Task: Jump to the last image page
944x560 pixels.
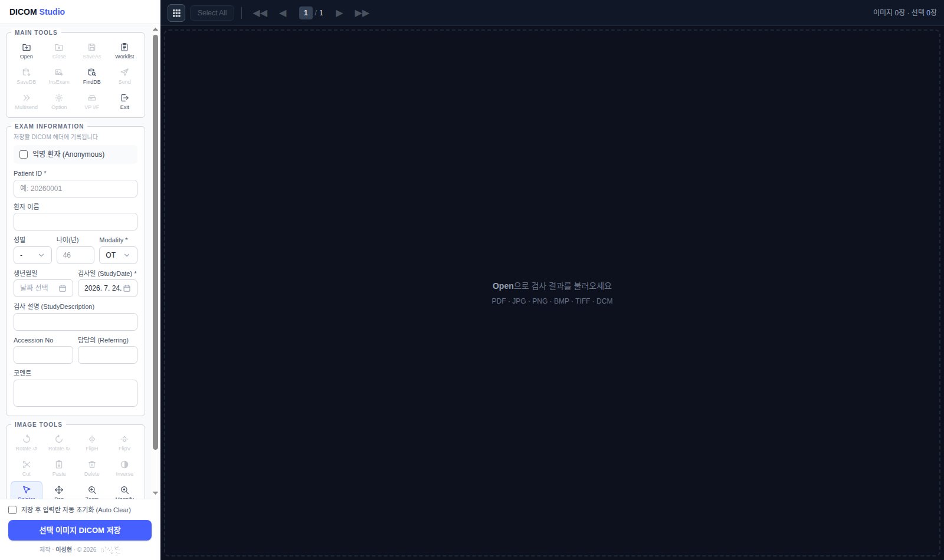Action: (362, 13)
